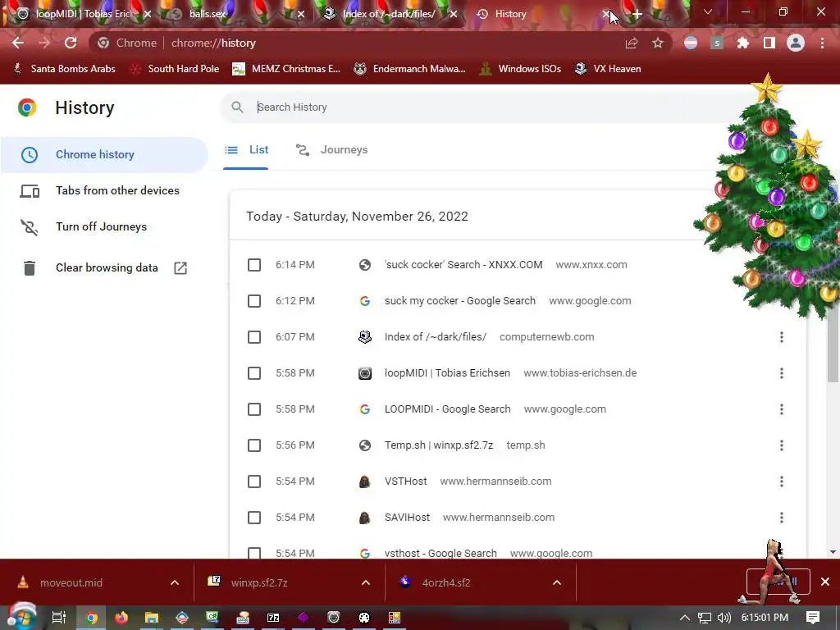Check the loopMIDI | Tobias Erichsen entry box

point(254,373)
